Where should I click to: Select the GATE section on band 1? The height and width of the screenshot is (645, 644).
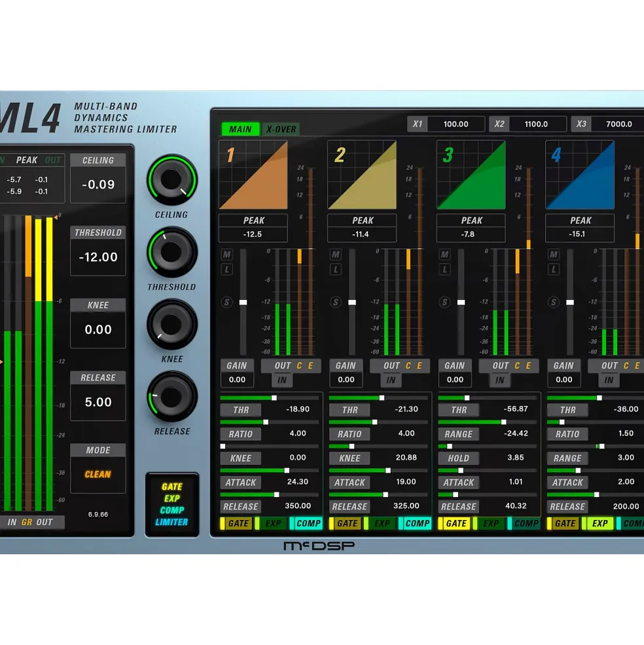(x=236, y=524)
